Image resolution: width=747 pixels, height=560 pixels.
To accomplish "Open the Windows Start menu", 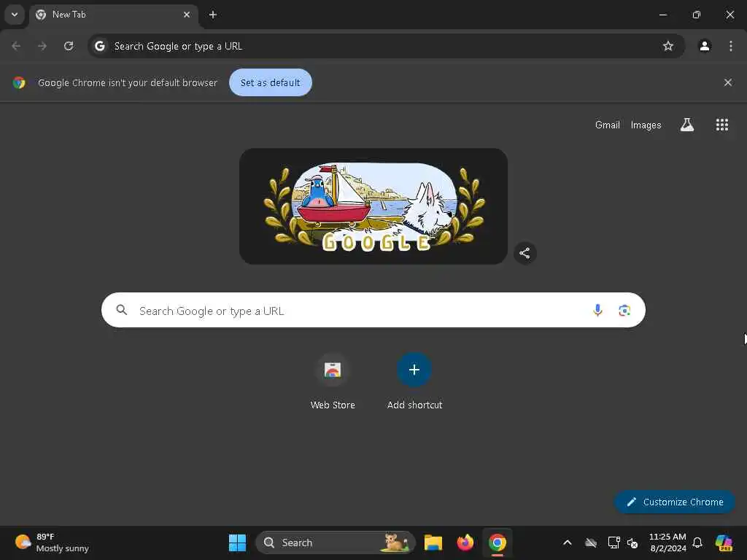I will (237, 542).
